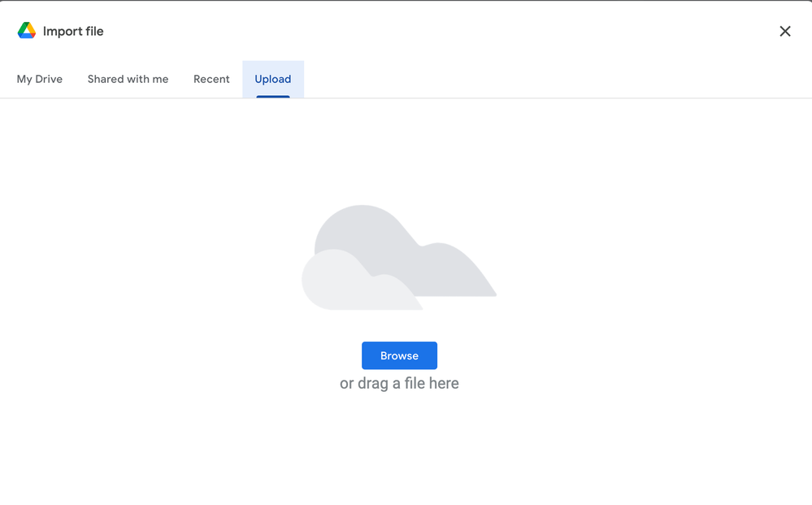
Task: Open the file picker via Browse
Action: click(399, 355)
